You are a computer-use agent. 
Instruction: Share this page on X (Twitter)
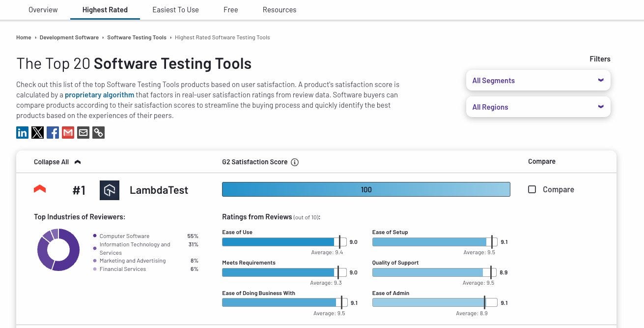(38, 132)
